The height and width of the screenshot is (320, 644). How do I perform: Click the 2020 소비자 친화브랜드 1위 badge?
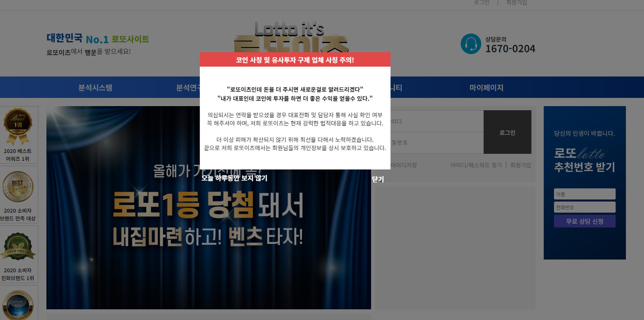pos(18,254)
